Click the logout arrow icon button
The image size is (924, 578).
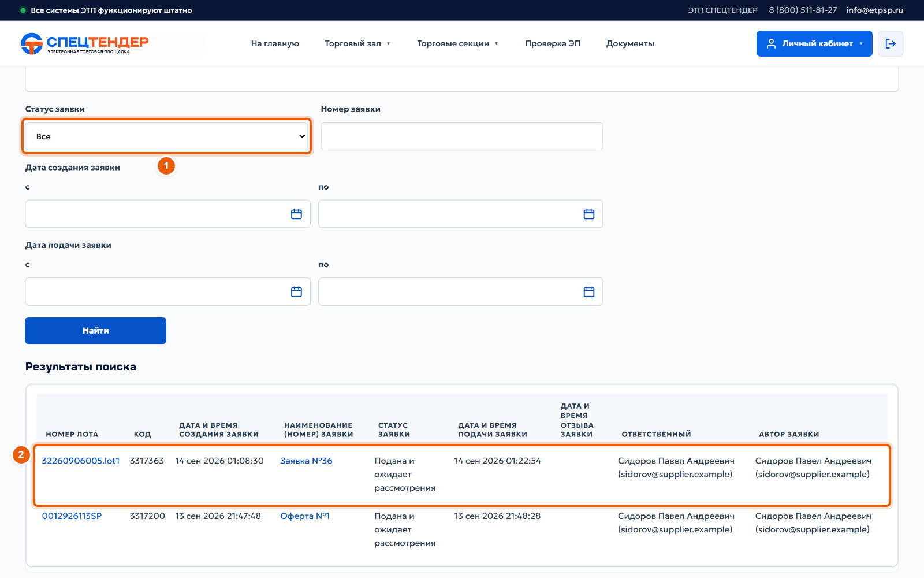click(891, 43)
